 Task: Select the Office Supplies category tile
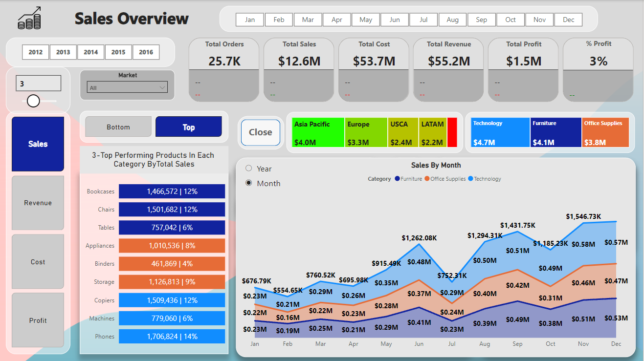point(605,132)
